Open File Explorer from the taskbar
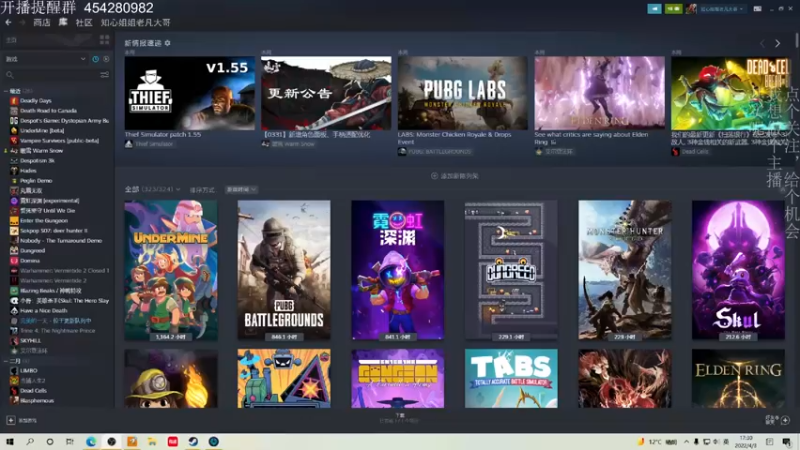This screenshot has height=450, width=800. click(152, 442)
